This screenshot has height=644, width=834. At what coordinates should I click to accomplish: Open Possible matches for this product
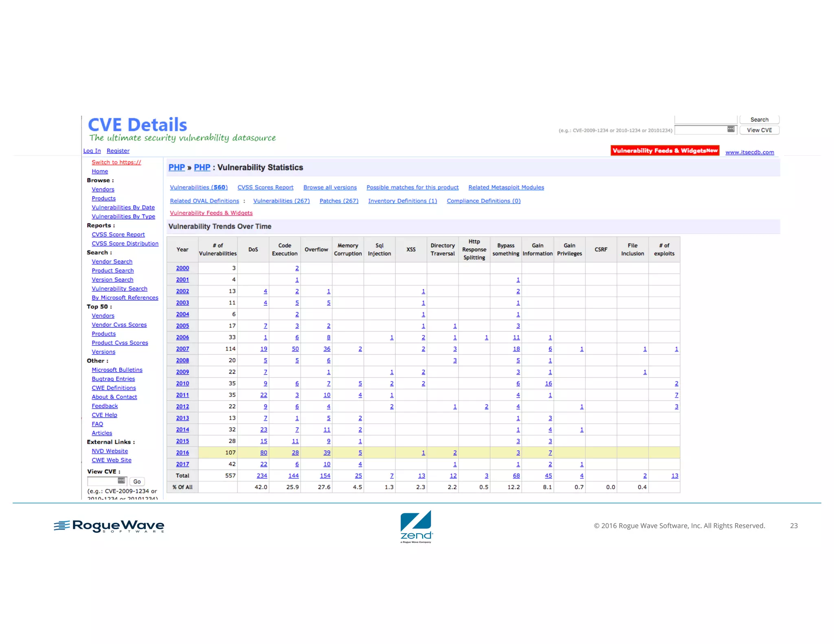point(413,188)
